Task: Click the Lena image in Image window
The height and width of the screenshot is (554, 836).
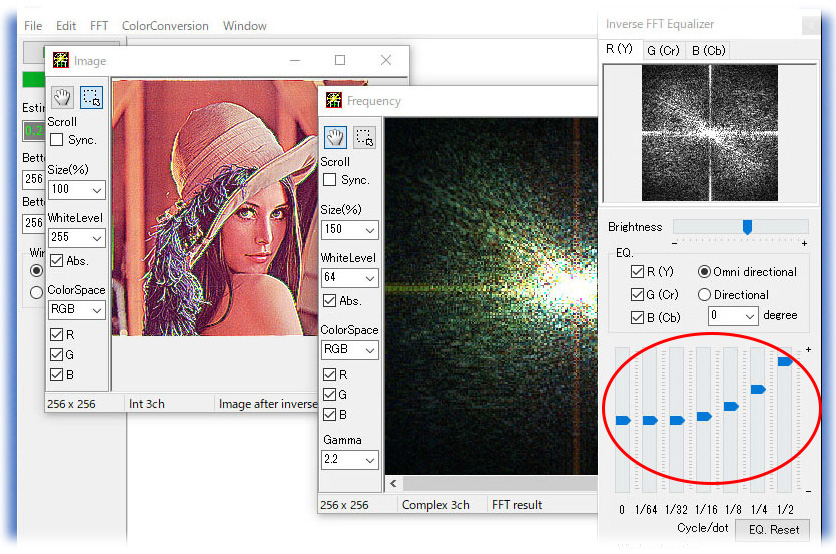Action: (215, 208)
